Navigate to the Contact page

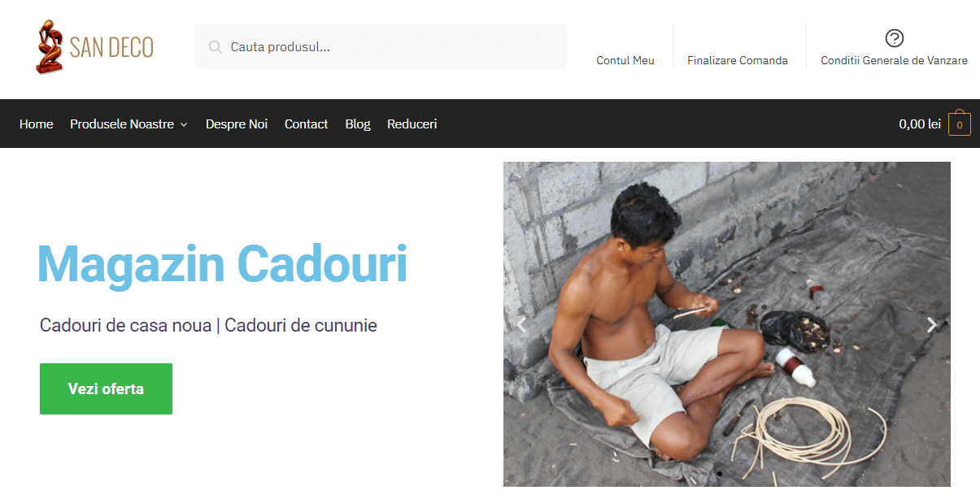click(x=306, y=124)
